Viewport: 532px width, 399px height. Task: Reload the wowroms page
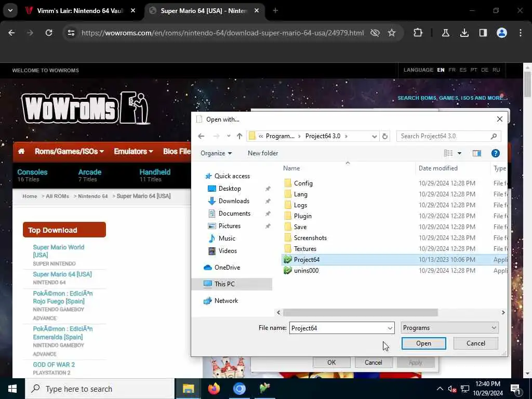coord(49,33)
